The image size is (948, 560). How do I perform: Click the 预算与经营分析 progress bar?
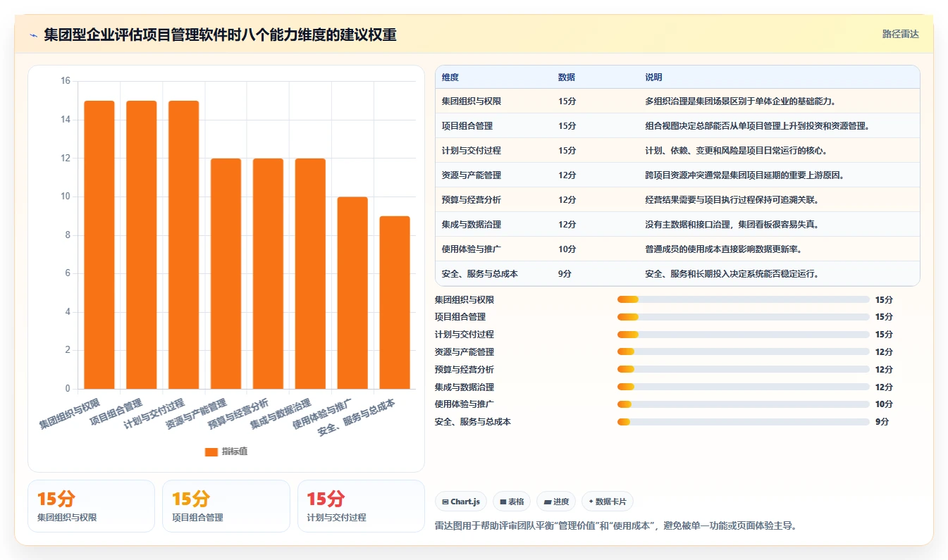[743, 369]
